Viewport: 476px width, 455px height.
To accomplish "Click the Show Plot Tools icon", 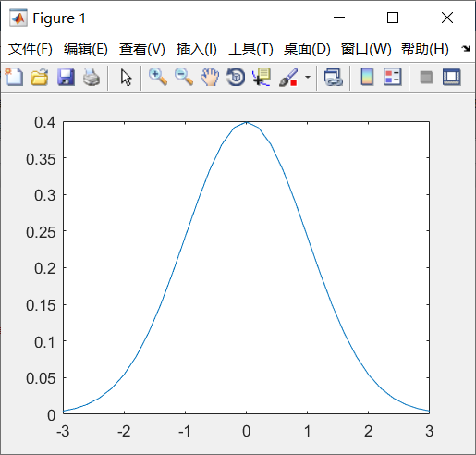I will tap(452, 77).
